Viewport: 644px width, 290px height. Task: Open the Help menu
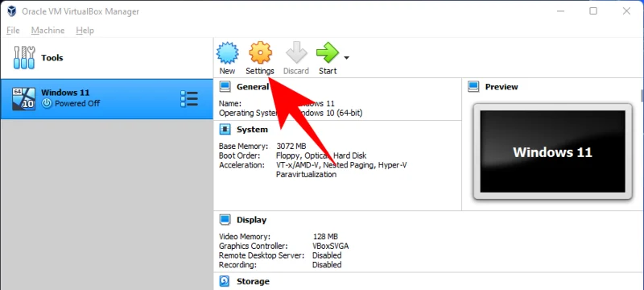85,31
